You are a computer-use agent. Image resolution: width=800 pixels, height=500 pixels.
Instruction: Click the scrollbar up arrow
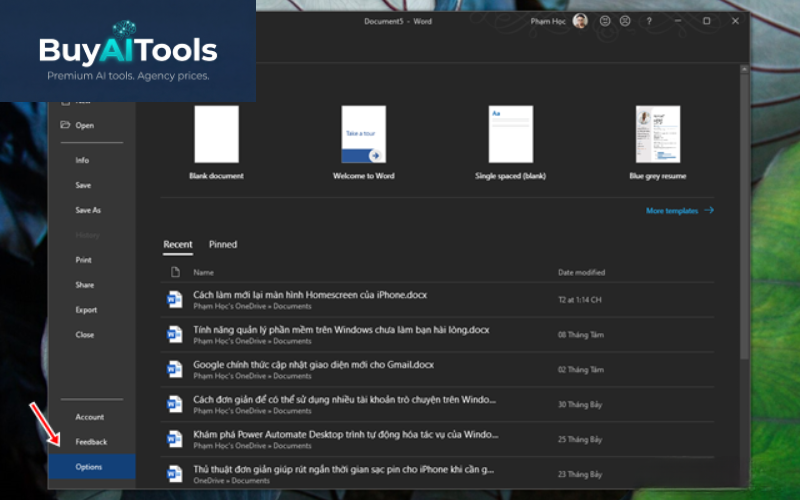click(744, 68)
